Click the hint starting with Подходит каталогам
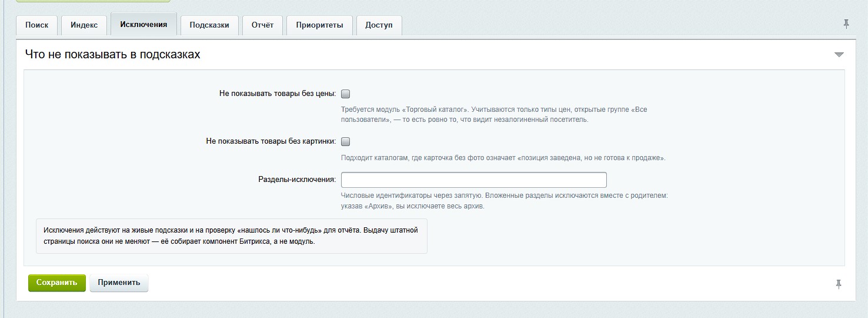 (x=503, y=158)
